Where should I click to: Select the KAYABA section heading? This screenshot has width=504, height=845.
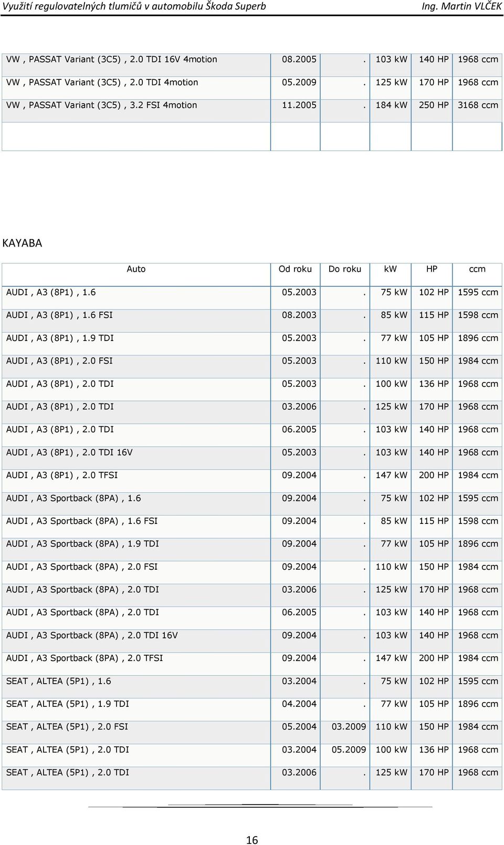22,243
